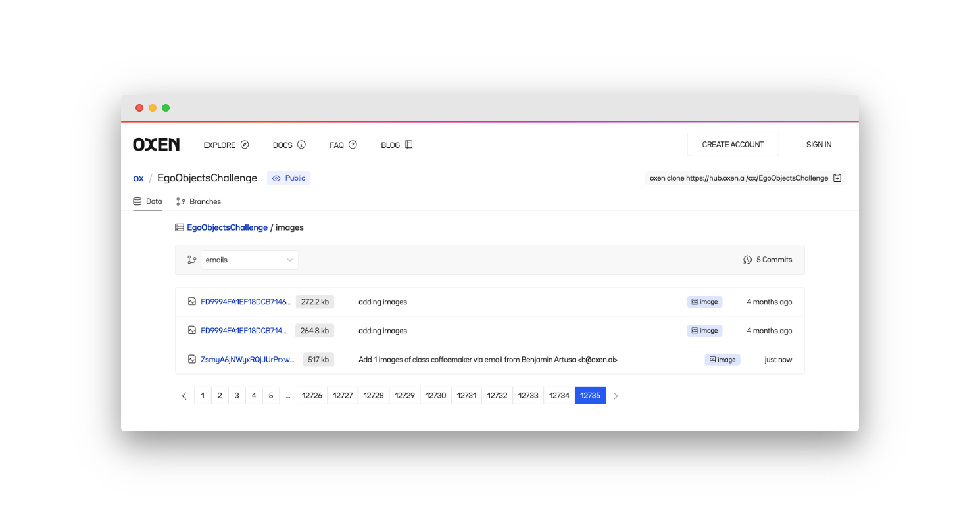The width and height of the screenshot is (980, 526).
Task: Go to page 4
Action: pyautogui.click(x=254, y=395)
